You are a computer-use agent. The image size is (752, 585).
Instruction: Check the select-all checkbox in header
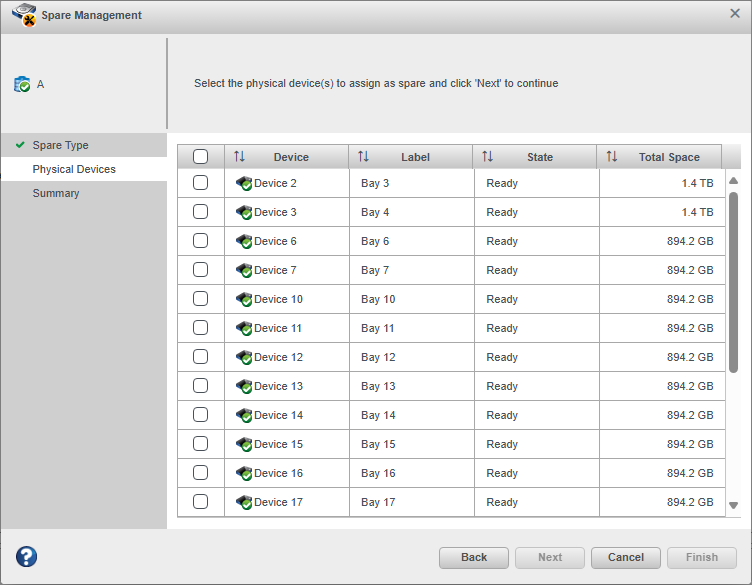click(201, 157)
